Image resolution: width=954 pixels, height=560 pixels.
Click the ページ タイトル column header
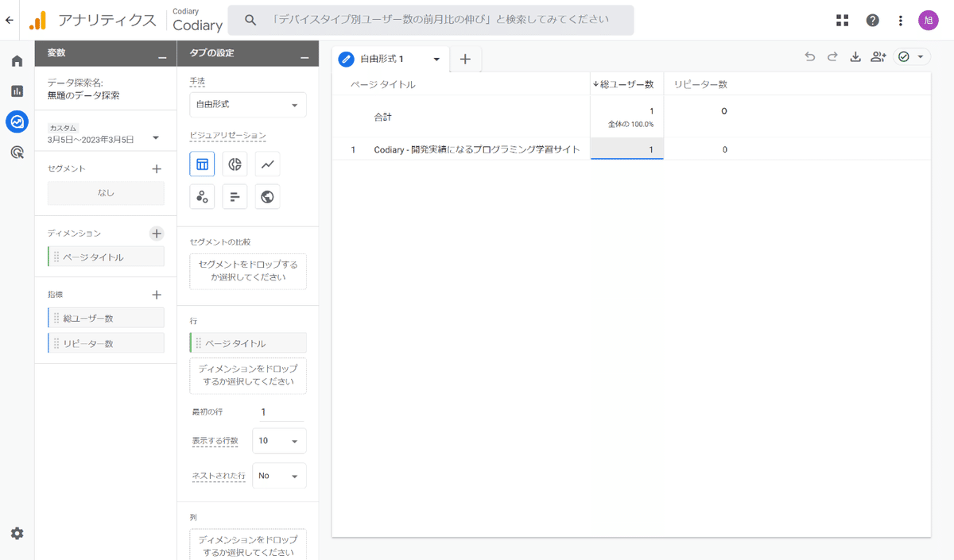(383, 84)
